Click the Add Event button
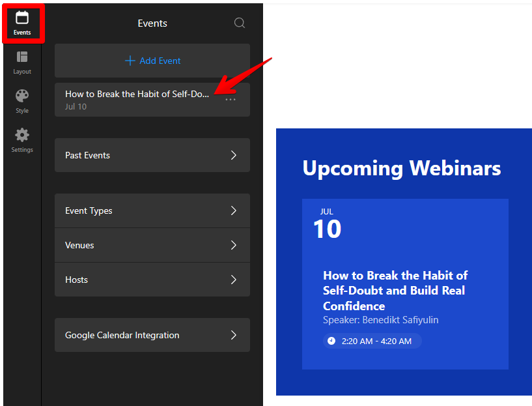This screenshot has height=406, width=532. [x=152, y=61]
